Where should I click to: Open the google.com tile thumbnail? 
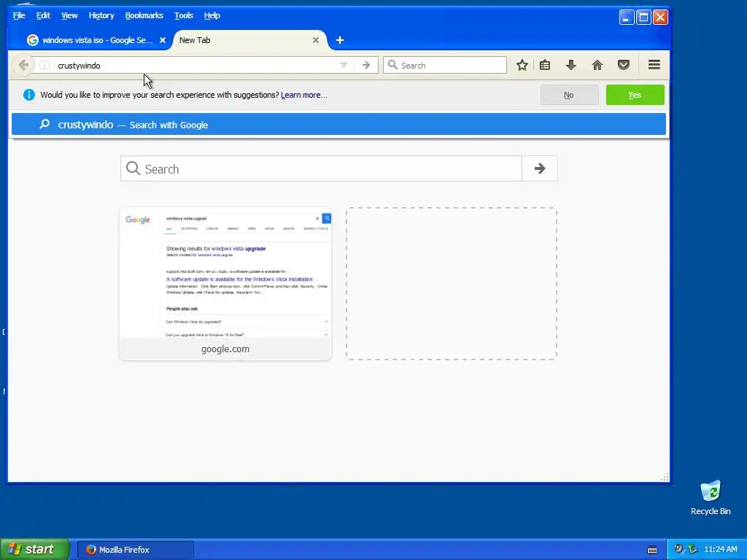point(225,284)
